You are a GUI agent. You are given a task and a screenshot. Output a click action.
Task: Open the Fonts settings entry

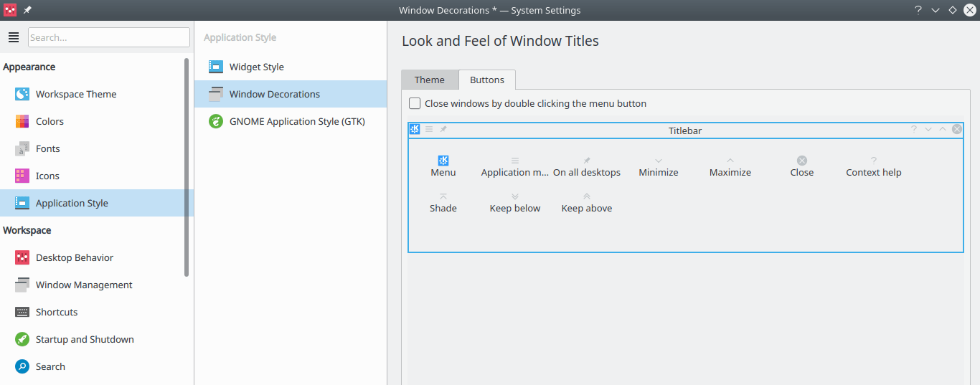(96, 148)
